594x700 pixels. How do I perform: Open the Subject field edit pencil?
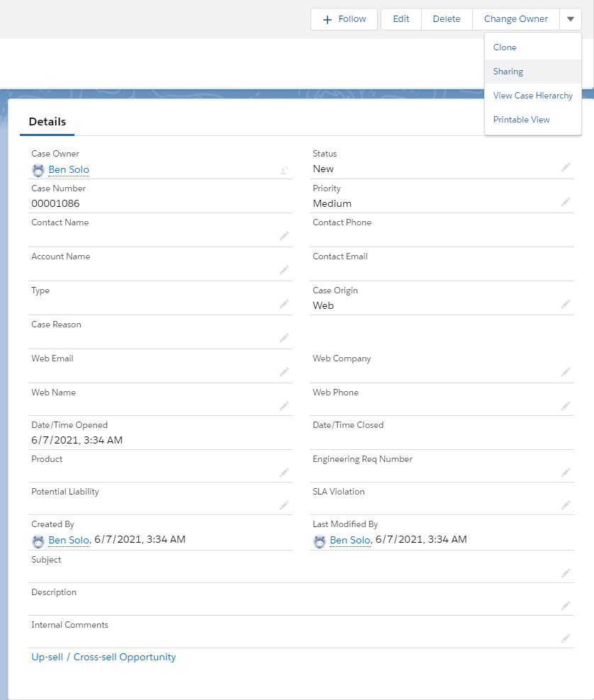coord(565,572)
